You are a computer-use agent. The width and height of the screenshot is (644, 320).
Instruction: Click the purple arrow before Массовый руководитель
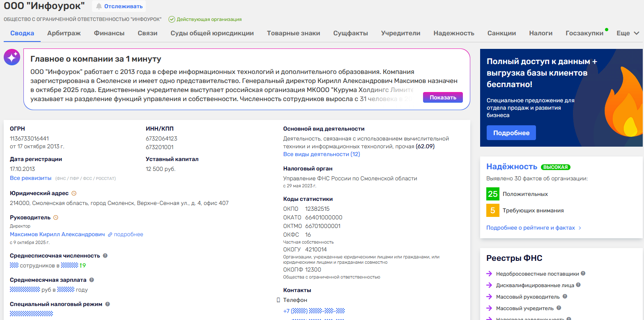click(489, 297)
